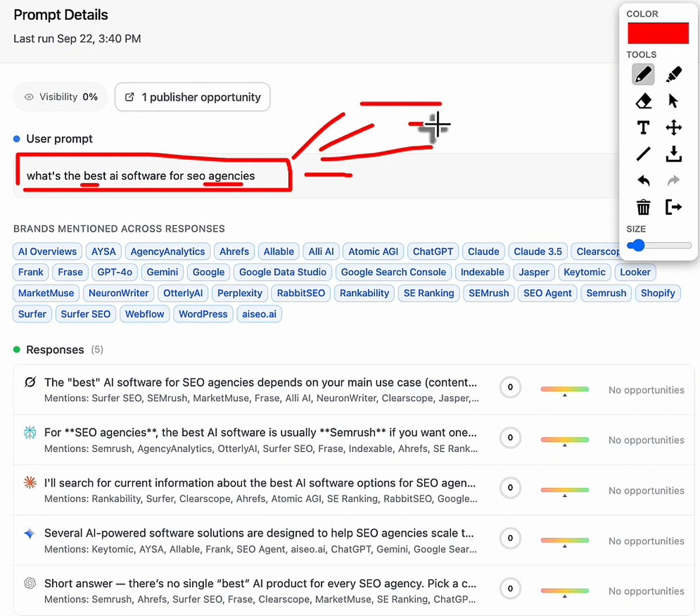Screen dimensions: 700x616
Task: Open the SEO Agent brand tag
Action: pos(547,293)
